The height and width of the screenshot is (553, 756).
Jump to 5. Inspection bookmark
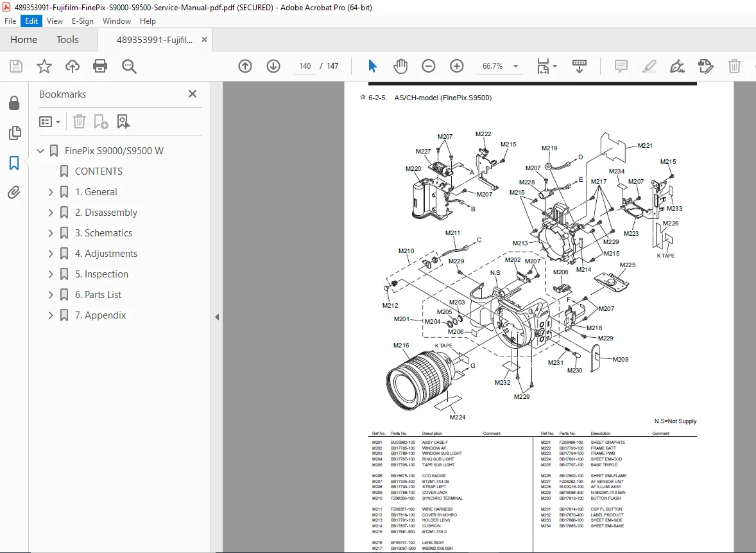(101, 274)
